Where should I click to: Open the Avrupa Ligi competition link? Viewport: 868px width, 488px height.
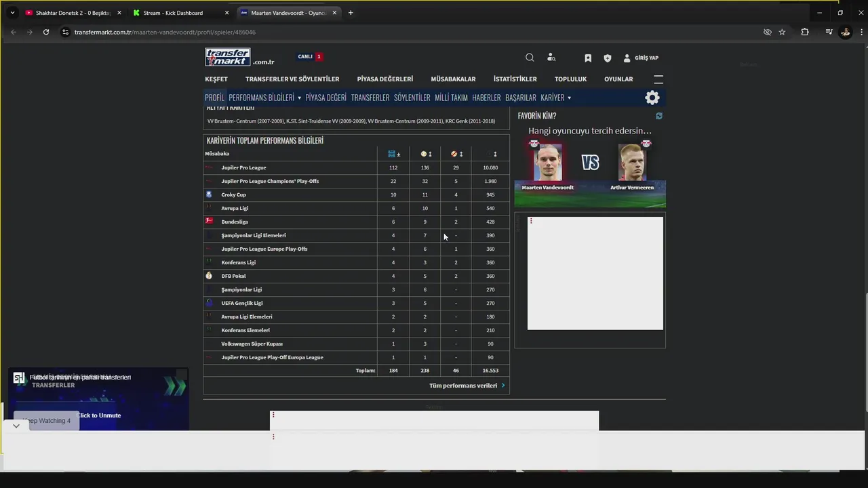[x=235, y=208]
